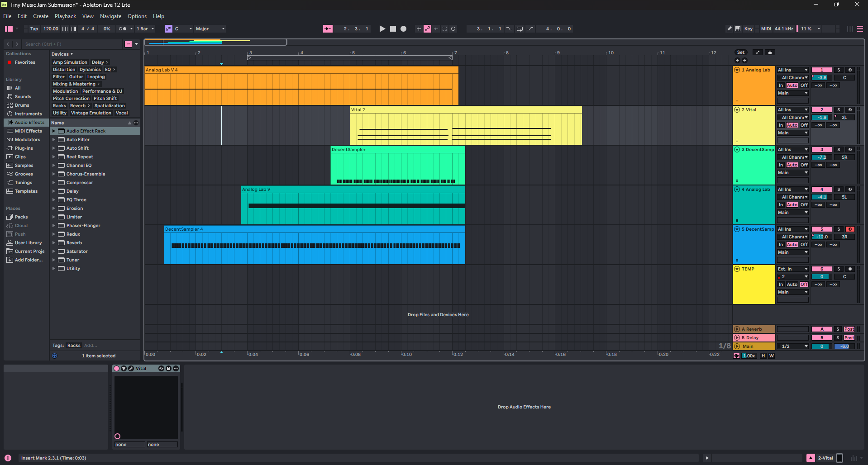The image size is (868, 465).
Task: Click the 4 Analog Lab volume slider
Action: tap(822, 197)
